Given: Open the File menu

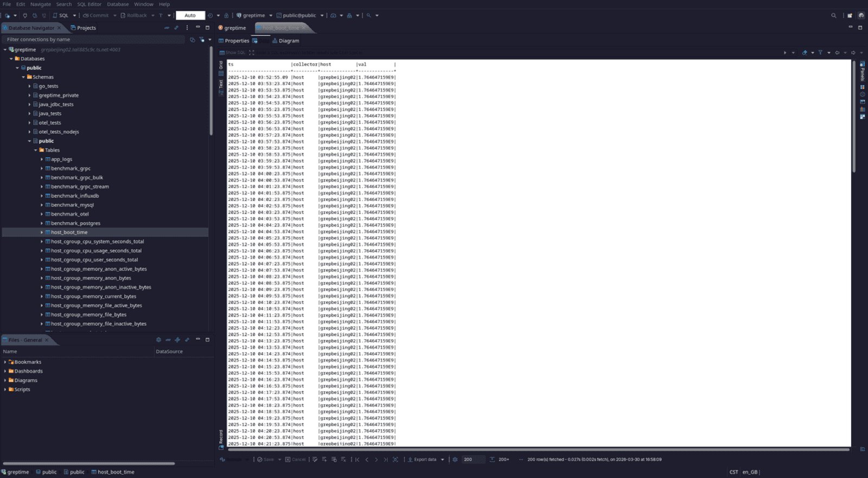Looking at the screenshot, I should 7,4.
